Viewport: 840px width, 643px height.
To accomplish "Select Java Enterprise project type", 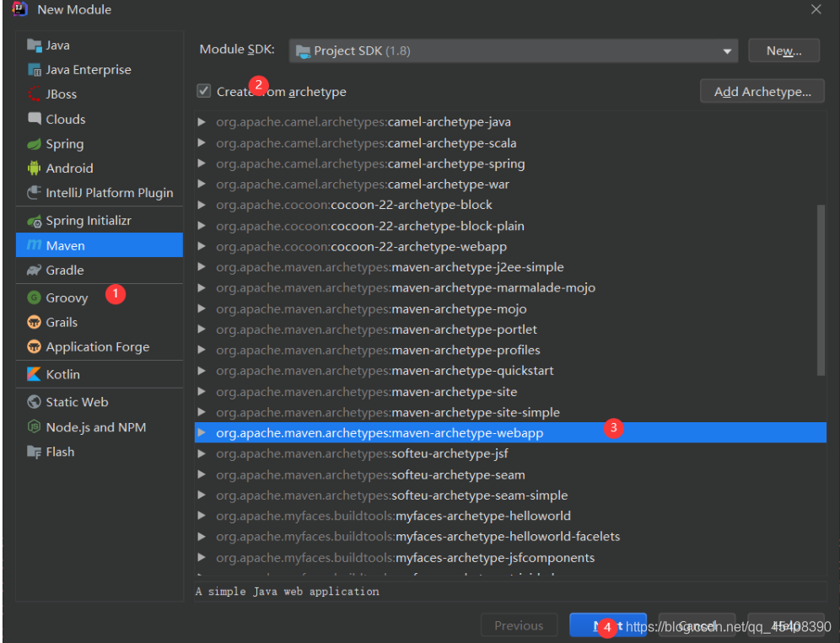I will (100, 70).
